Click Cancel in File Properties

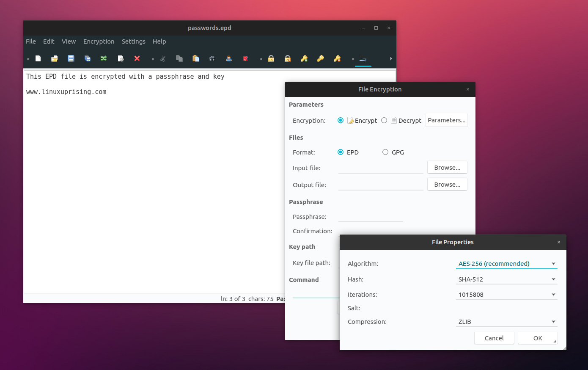tap(494, 338)
